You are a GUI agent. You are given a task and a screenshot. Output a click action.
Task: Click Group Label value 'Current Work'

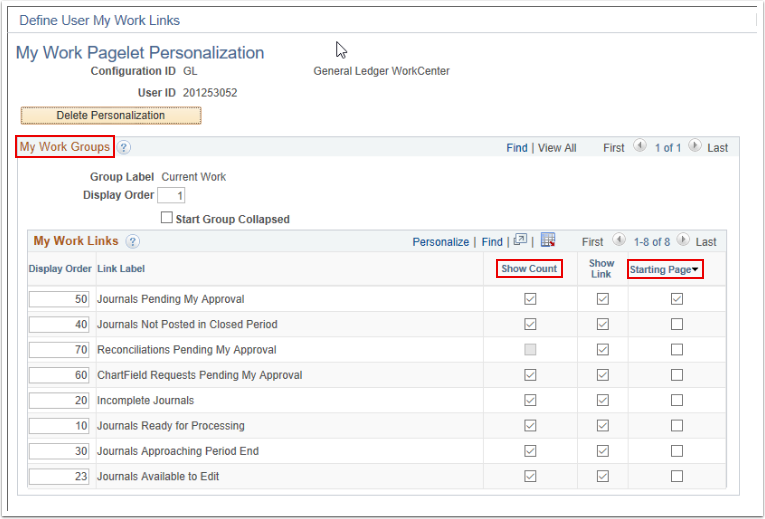(x=194, y=177)
